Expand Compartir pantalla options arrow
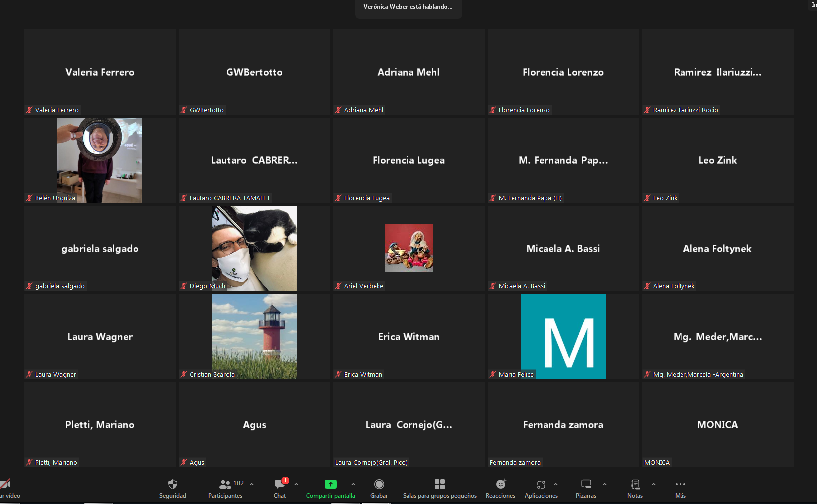817x504 pixels. 353,484
